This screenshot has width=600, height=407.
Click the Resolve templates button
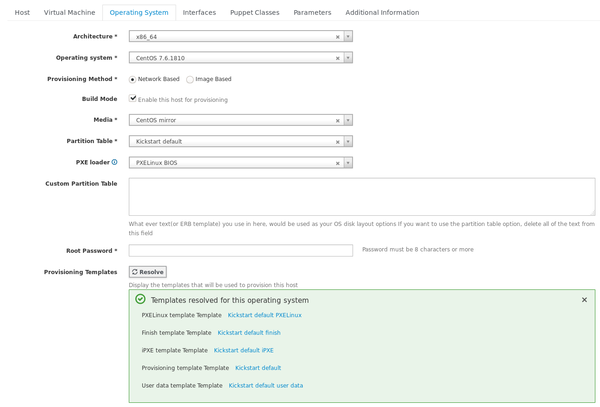coord(148,272)
